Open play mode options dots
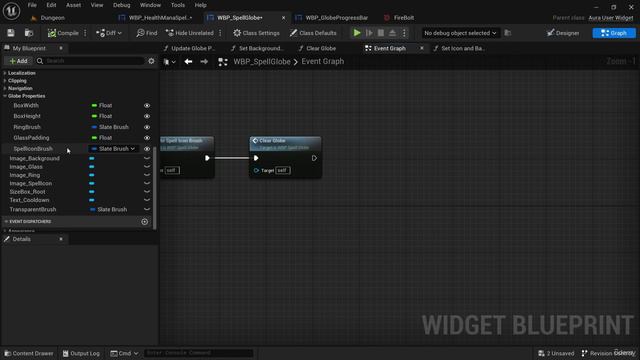This screenshot has height=360, width=640. coord(404,33)
